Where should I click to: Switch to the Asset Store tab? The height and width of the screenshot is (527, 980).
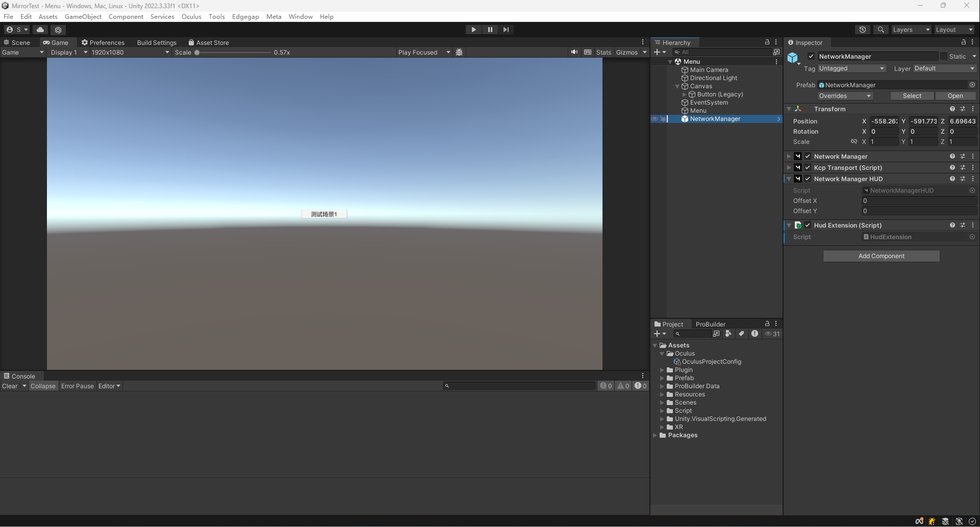click(209, 42)
